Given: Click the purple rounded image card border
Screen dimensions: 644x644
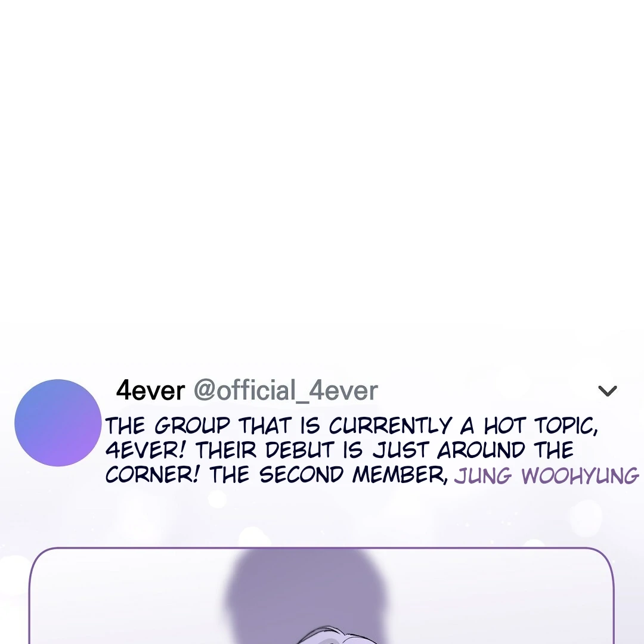Looking at the screenshot, I should [321, 548].
